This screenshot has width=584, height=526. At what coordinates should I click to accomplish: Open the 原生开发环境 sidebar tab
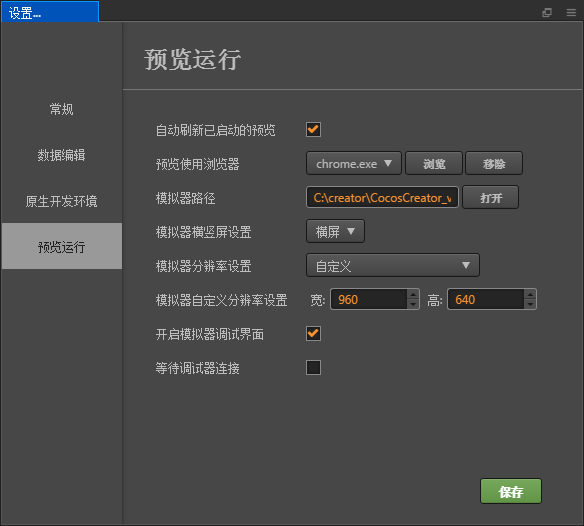click(x=61, y=201)
